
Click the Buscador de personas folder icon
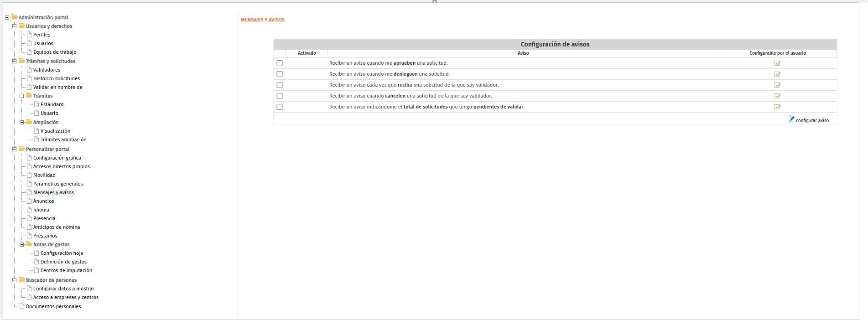tap(21, 279)
